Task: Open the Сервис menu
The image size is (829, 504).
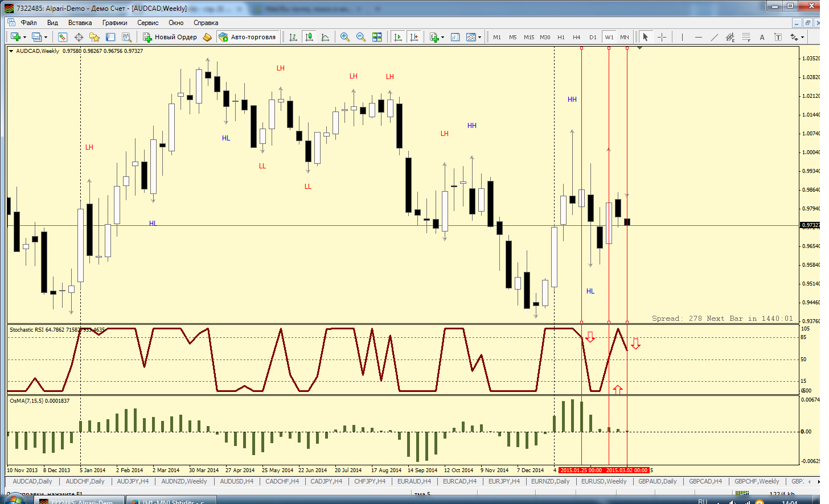Action: (148, 23)
